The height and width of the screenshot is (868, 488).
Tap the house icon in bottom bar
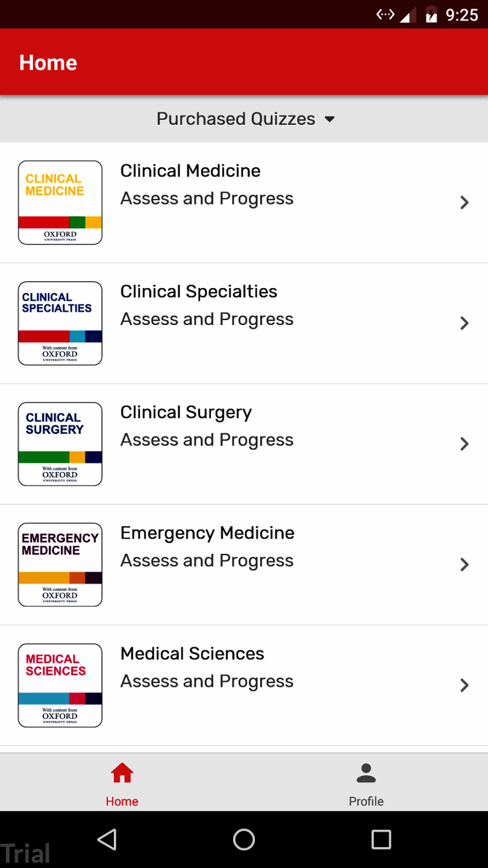(122, 773)
